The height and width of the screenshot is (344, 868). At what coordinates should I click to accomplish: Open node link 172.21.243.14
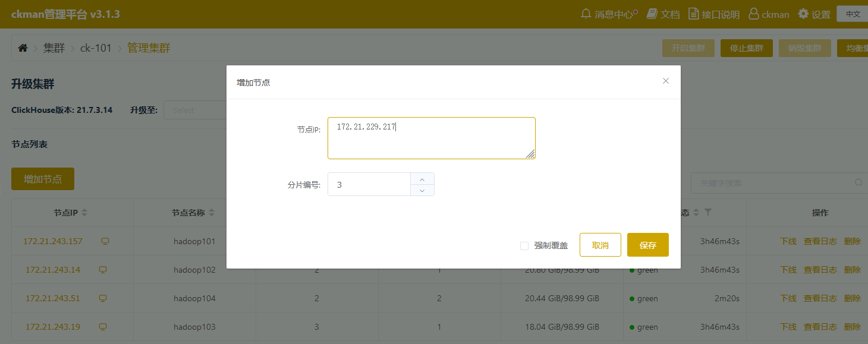pyautogui.click(x=53, y=270)
